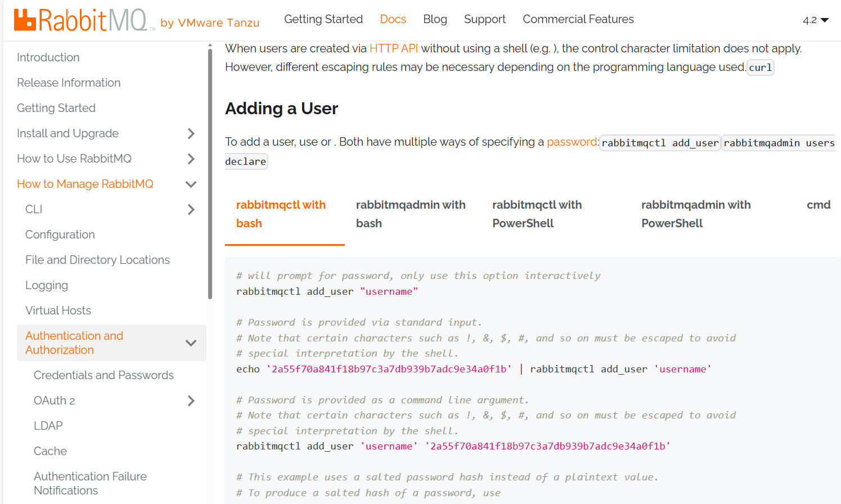Switch to rabbitmqadmin with bash tab
The image size is (841, 504).
coord(413,214)
